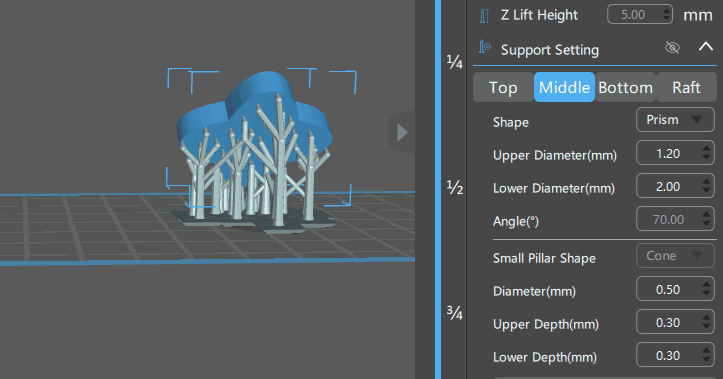
Task: Collapse the Support Setting section
Action: [705, 47]
